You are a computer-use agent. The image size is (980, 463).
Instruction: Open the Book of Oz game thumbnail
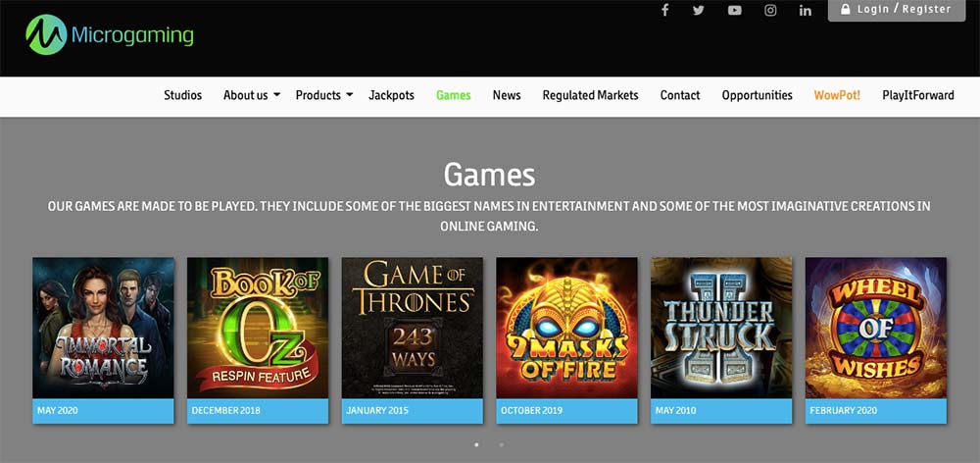pos(258,328)
